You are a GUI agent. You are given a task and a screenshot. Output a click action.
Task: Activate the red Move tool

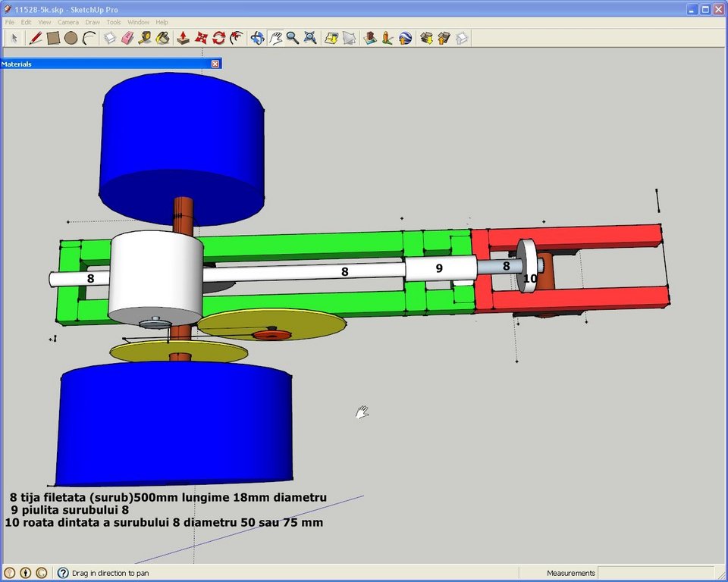(201, 38)
